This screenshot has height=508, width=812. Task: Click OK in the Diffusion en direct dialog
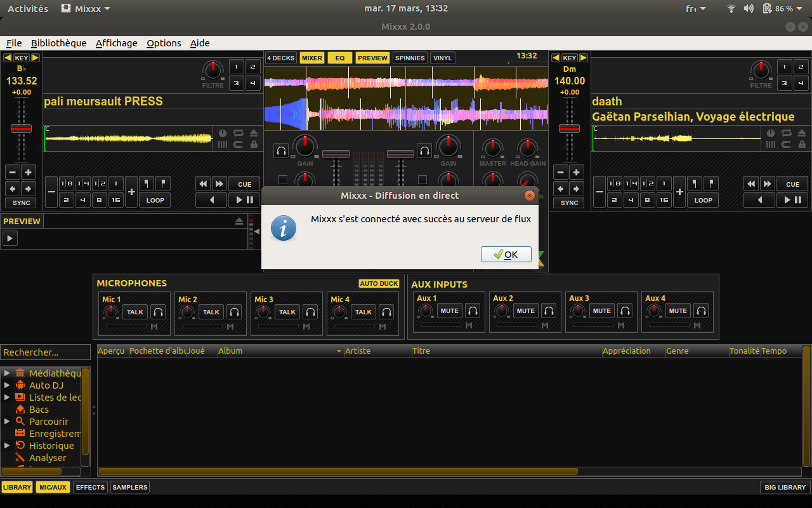tap(506, 255)
